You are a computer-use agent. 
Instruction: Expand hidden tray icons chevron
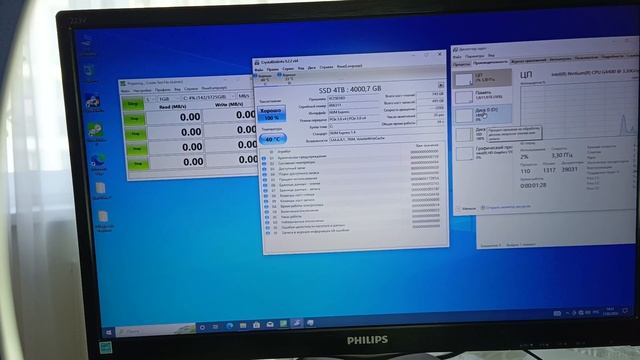pos(567,313)
